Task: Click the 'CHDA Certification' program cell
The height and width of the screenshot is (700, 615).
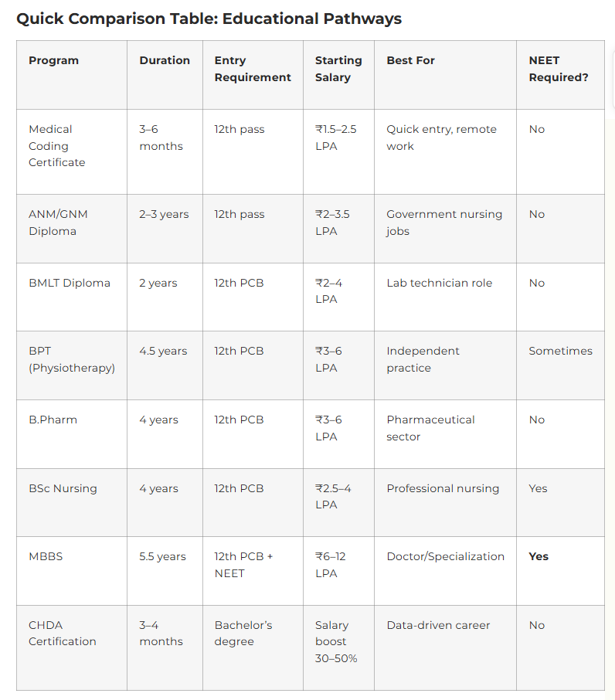Action: pos(63,634)
